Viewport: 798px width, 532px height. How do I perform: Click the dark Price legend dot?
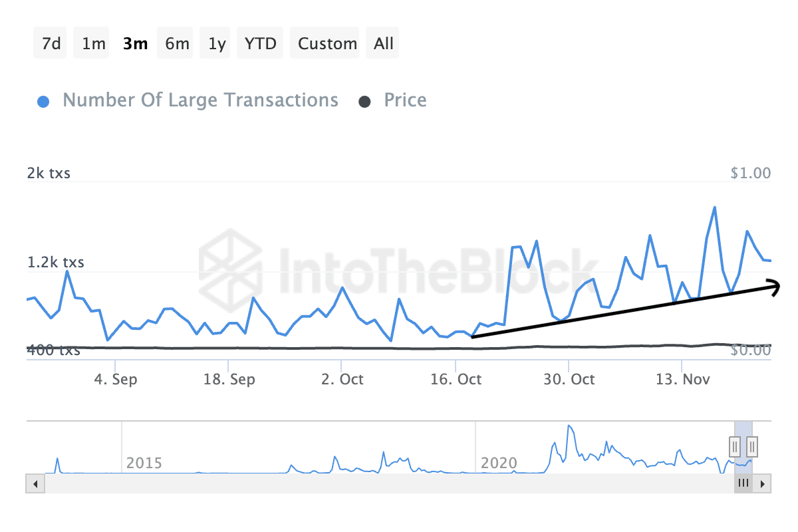pyautogui.click(x=364, y=102)
